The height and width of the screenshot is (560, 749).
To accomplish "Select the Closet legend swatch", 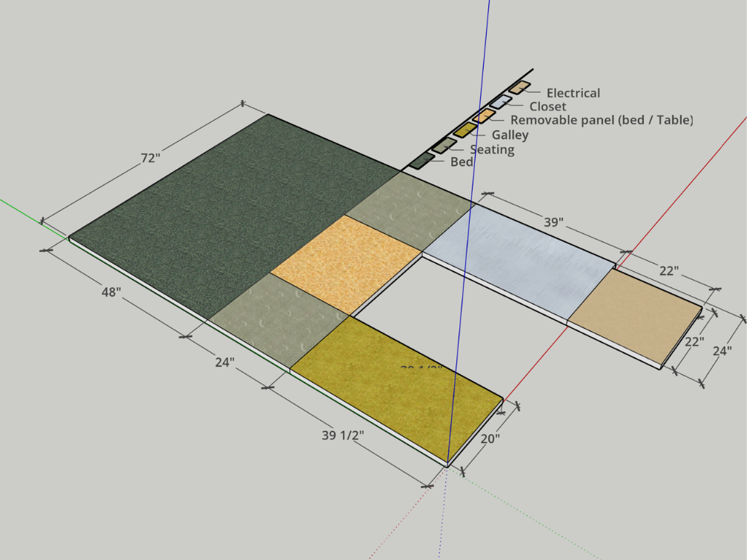I will coord(501,101).
